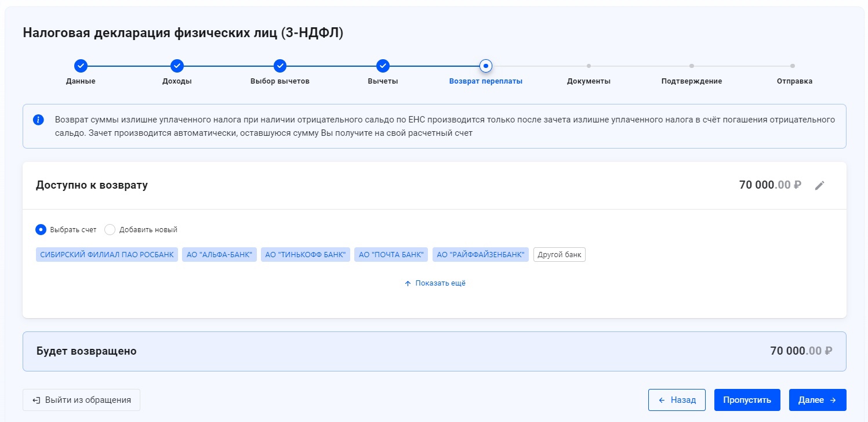868x422 pixels.
Task: Click the Пропустить button
Action: coord(747,400)
